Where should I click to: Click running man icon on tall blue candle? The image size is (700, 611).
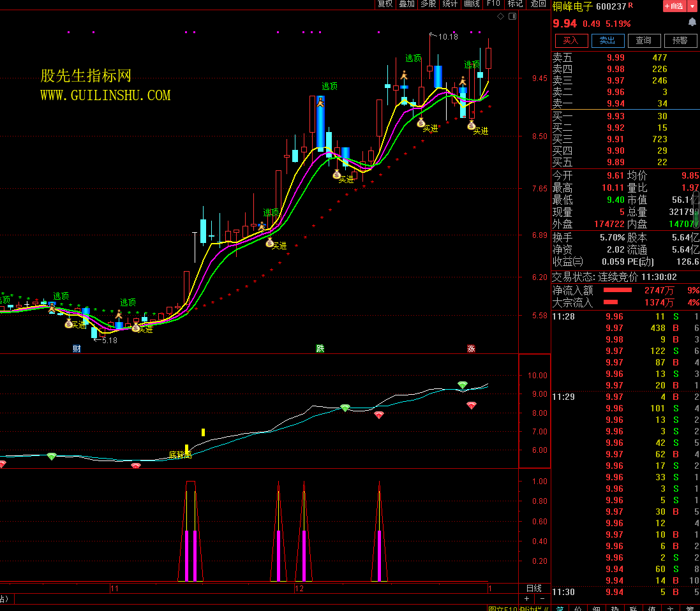point(320,103)
